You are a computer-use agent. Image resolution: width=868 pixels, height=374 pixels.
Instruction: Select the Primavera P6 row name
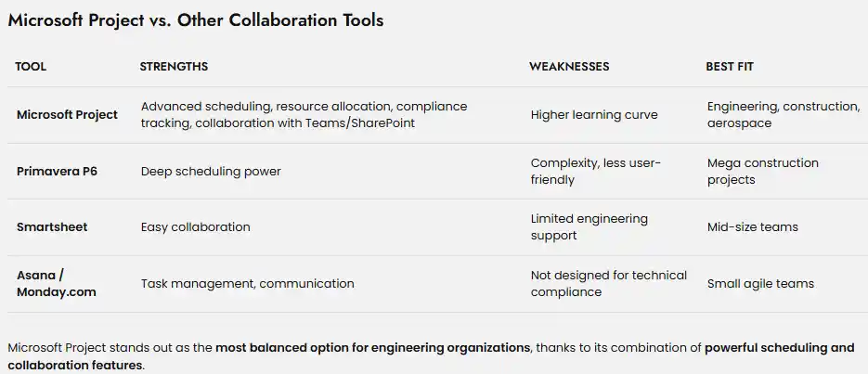coord(58,171)
